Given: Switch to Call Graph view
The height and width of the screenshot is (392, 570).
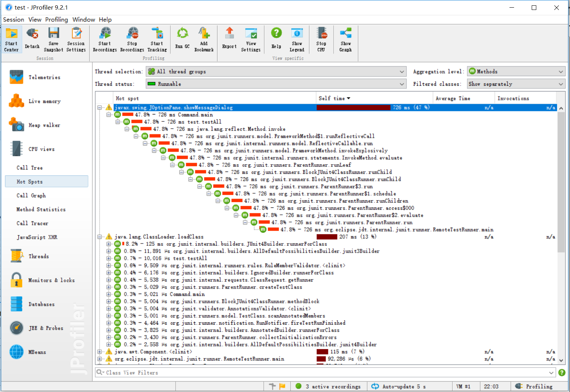Looking at the screenshot, I should [x=31, y=195].
